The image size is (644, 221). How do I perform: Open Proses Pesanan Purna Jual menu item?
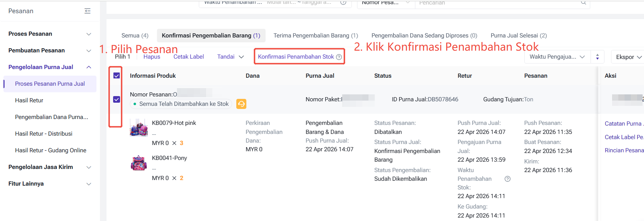(x=50, y=84)
